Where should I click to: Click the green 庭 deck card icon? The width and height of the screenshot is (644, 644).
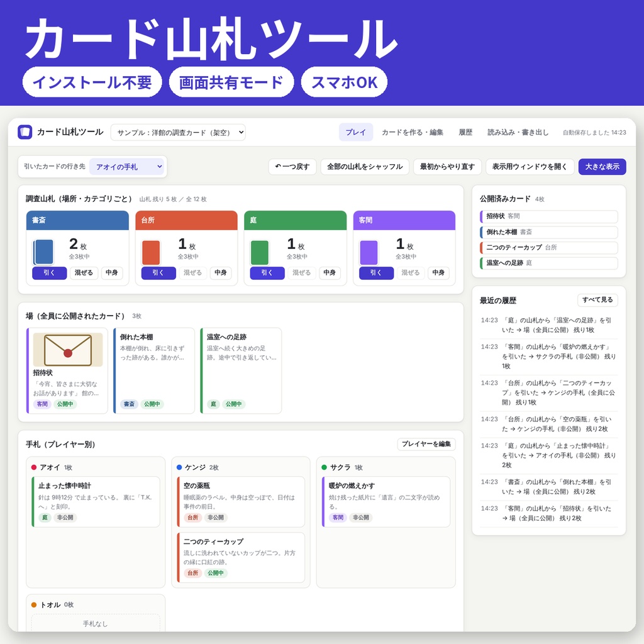coord(260,252)
